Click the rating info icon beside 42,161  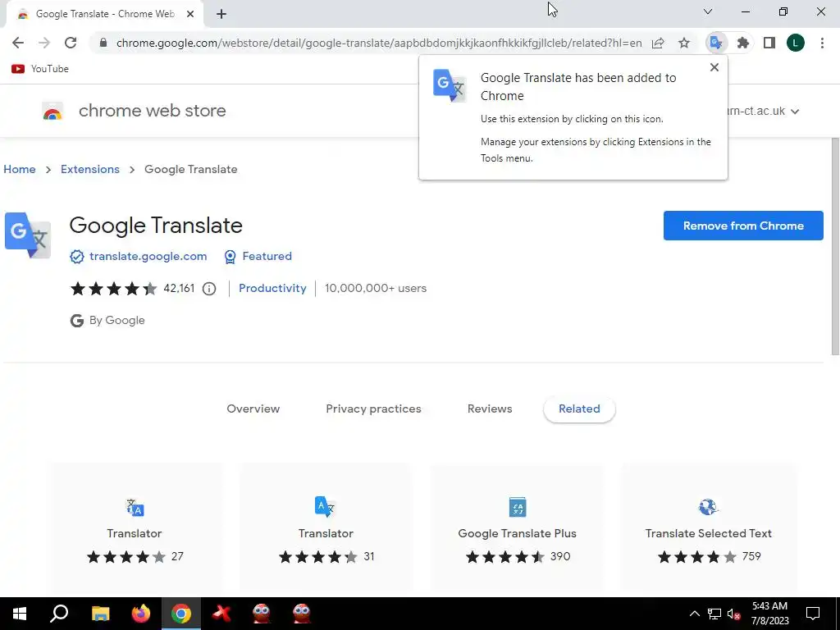point(209,289)
